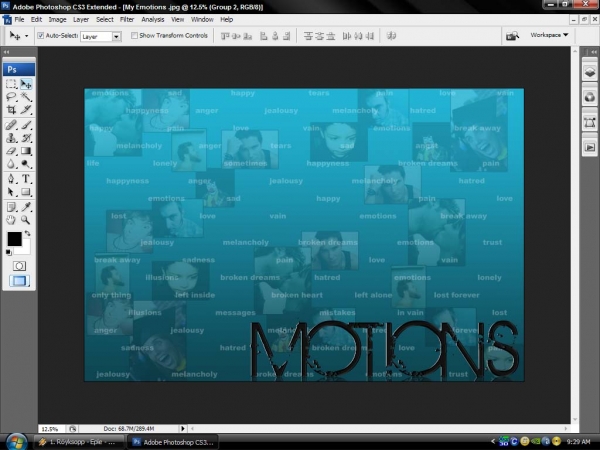Select the Brush tool

[x=26, y=125]
